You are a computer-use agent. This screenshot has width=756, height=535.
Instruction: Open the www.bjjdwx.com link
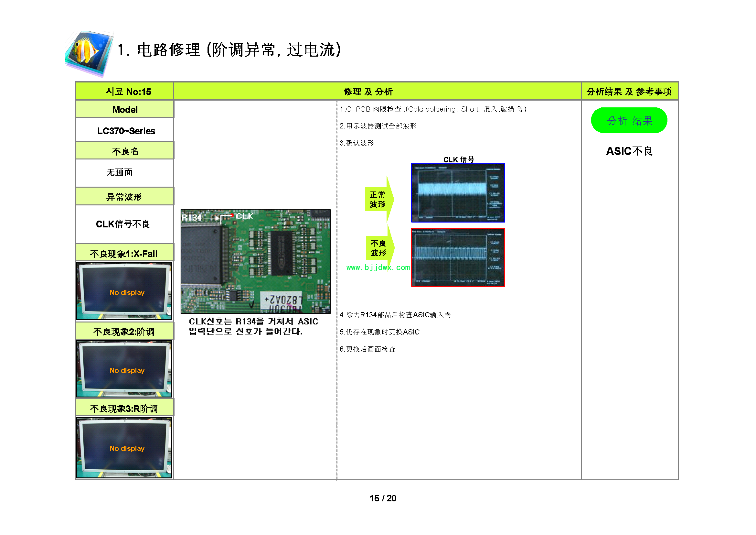point(378,267)
